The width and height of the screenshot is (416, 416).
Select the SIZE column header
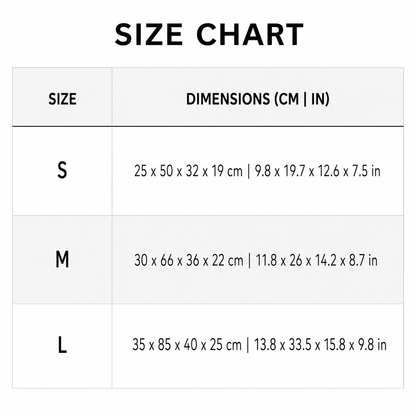tap(62, 99)
